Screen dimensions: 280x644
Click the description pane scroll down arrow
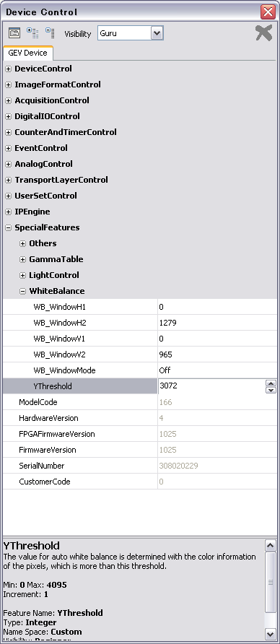click(270, 633)
